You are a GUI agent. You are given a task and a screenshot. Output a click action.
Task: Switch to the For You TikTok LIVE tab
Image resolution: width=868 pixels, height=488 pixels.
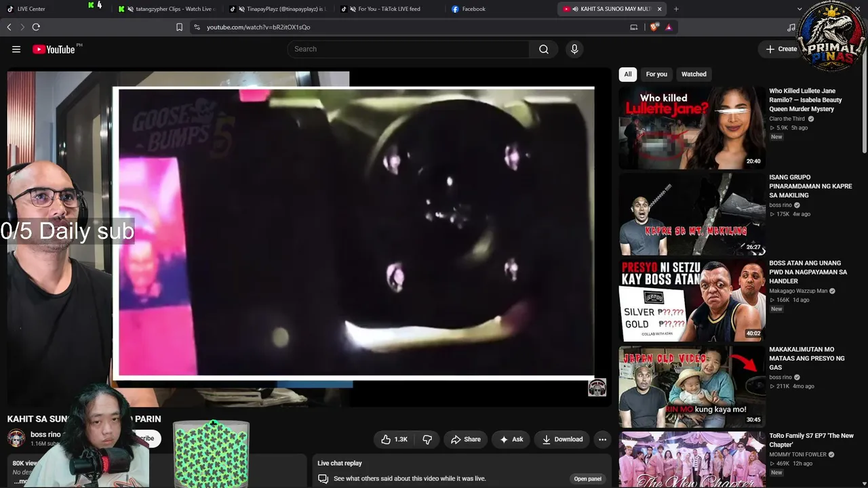389,9
